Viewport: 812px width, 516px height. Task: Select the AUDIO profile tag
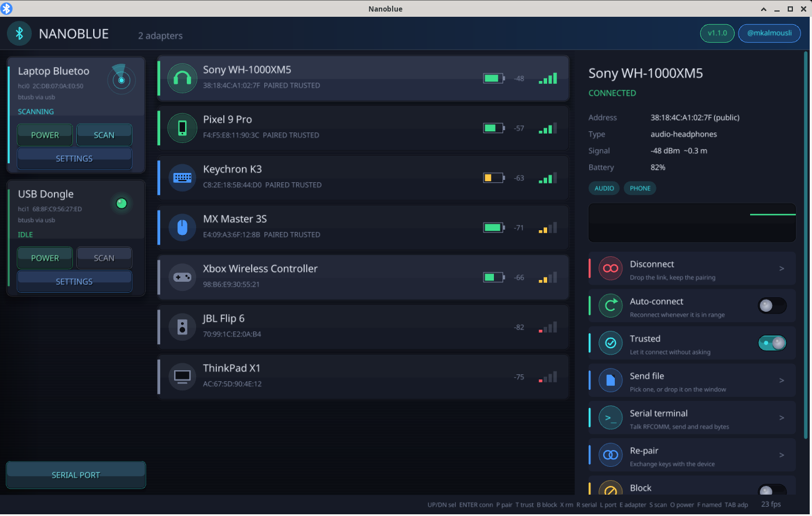coord(604,188)
